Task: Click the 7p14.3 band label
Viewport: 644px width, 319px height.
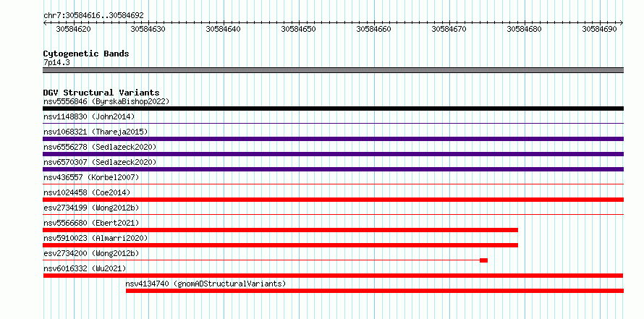Action: pyautogui.click(x=56, y=62)
